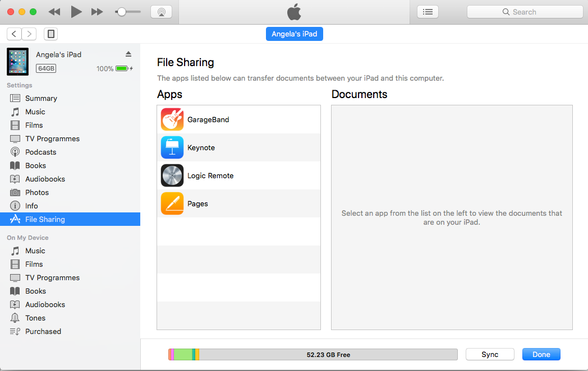Open Podcasts settings
Screen dimensions: 588x371
[x=70, y=152]
